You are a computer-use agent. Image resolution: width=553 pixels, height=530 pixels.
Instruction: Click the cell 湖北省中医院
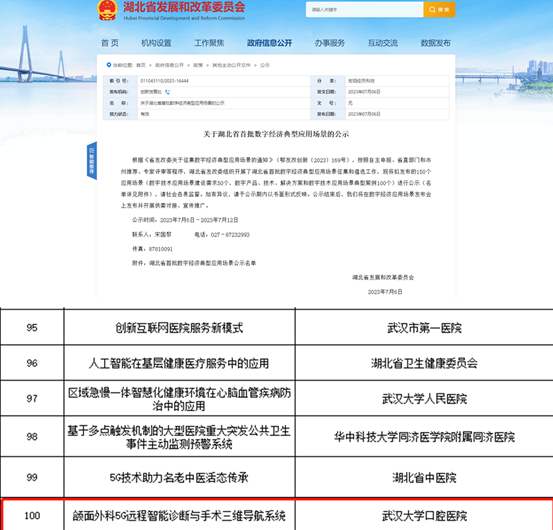pyautogui.click(x=424, y=478)
